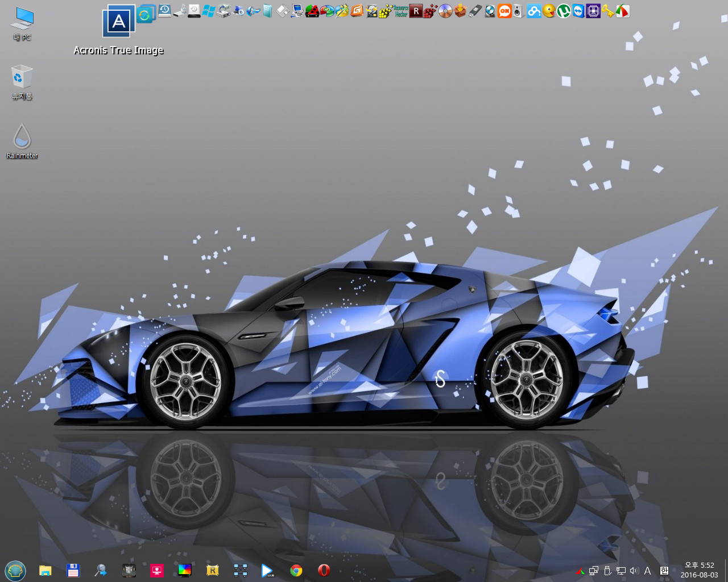
Task: Click the red ladybug drive dock icon
Action: point(312,11)
